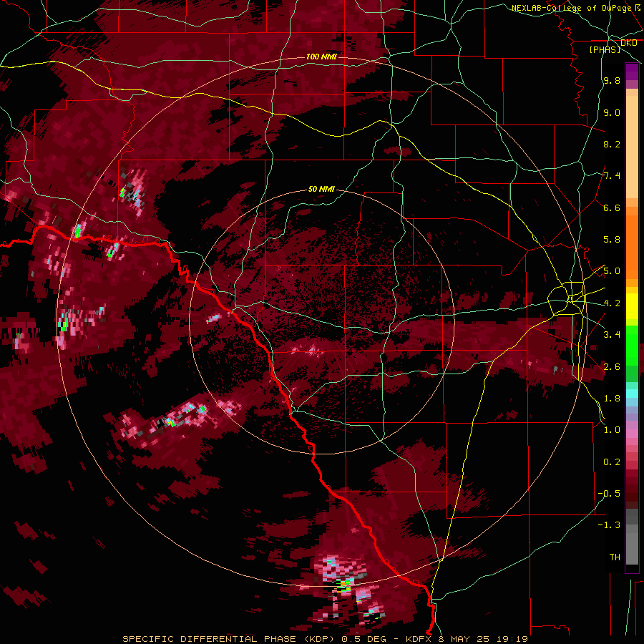Select the NEXLAB-College of DuPage credit text

(571, 8)
